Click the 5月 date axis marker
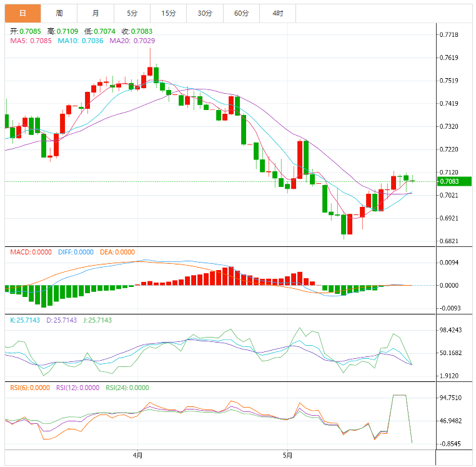 [x=287, y=456]
